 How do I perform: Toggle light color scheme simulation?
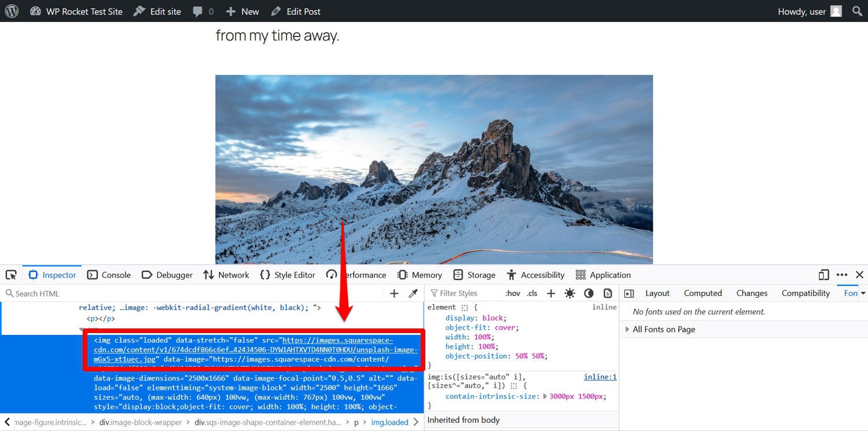[570, 293]
